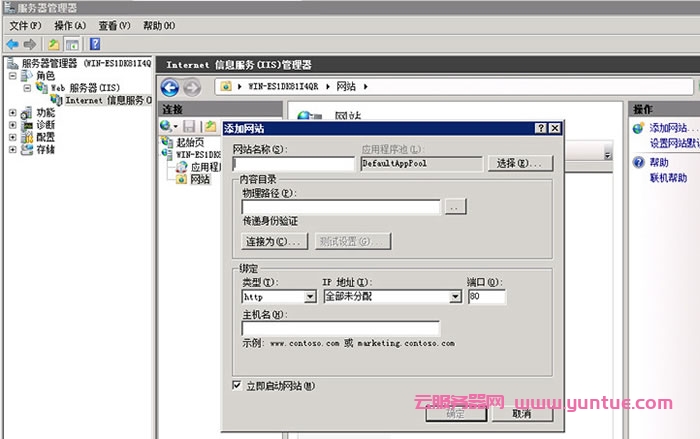Screen dimensions: 700x439
Task: Collapse the 角色 (Roles) tree node
Action: [x=12, y=75]
